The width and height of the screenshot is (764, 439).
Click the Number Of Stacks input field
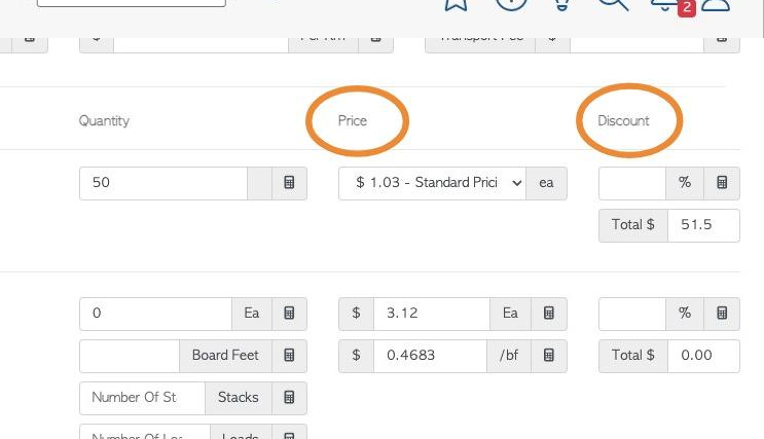tap(142, 398)
